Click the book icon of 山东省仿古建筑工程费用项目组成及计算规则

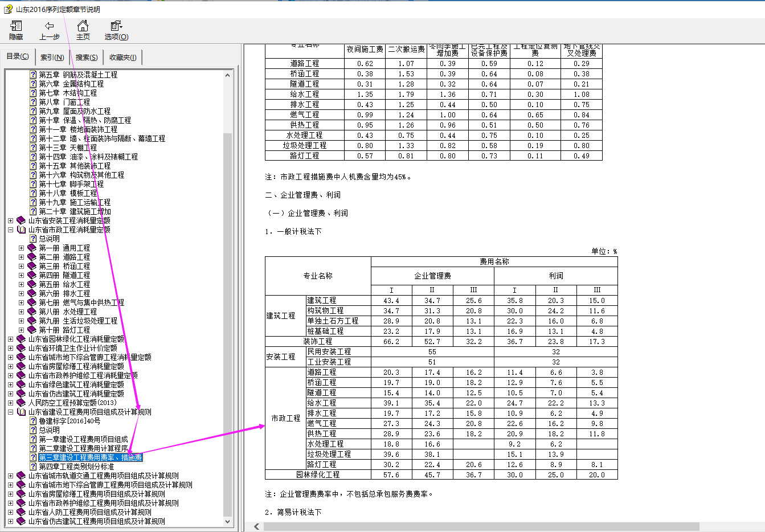22,521
